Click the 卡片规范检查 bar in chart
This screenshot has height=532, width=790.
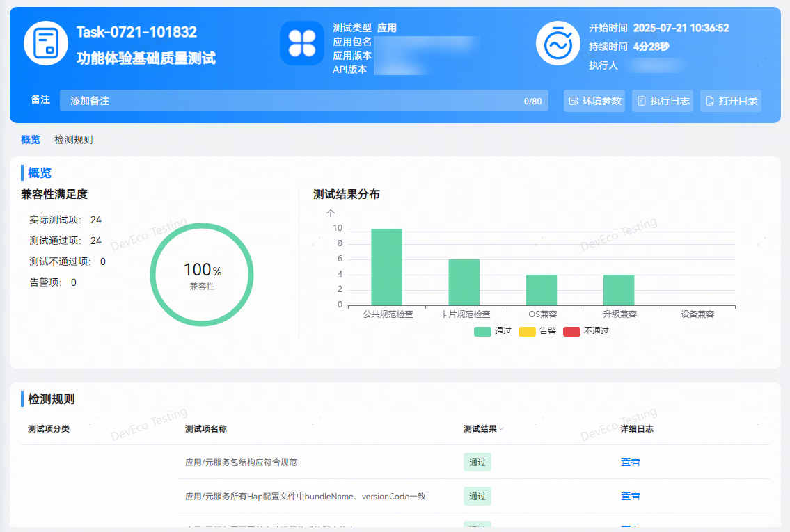click(x=464, y=282)
